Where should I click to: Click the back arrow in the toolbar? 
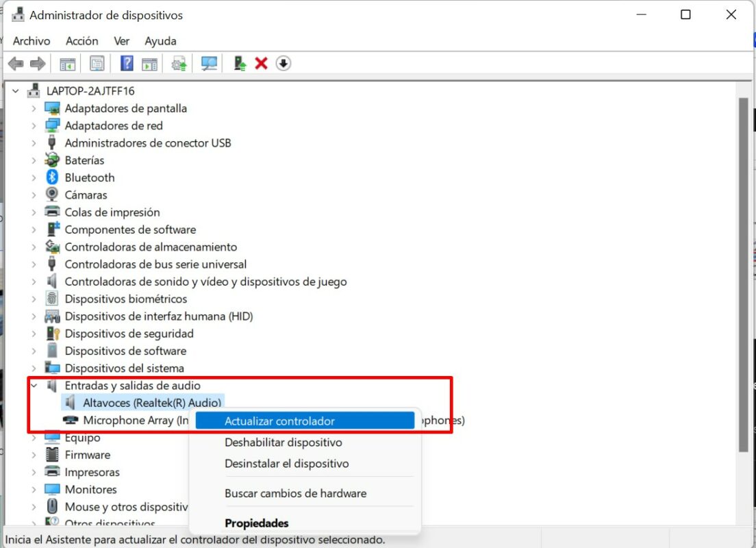[x=16, y=64]
